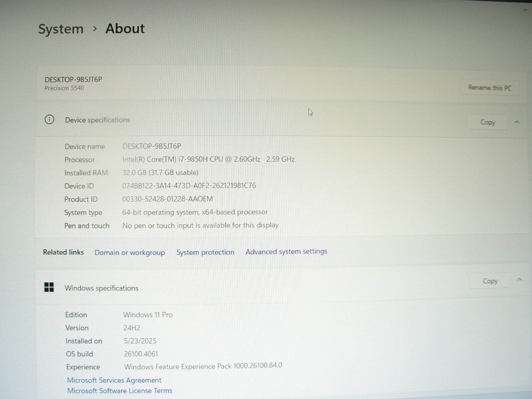Copy the Device specifications
The image size is (532, 399).
487,122
